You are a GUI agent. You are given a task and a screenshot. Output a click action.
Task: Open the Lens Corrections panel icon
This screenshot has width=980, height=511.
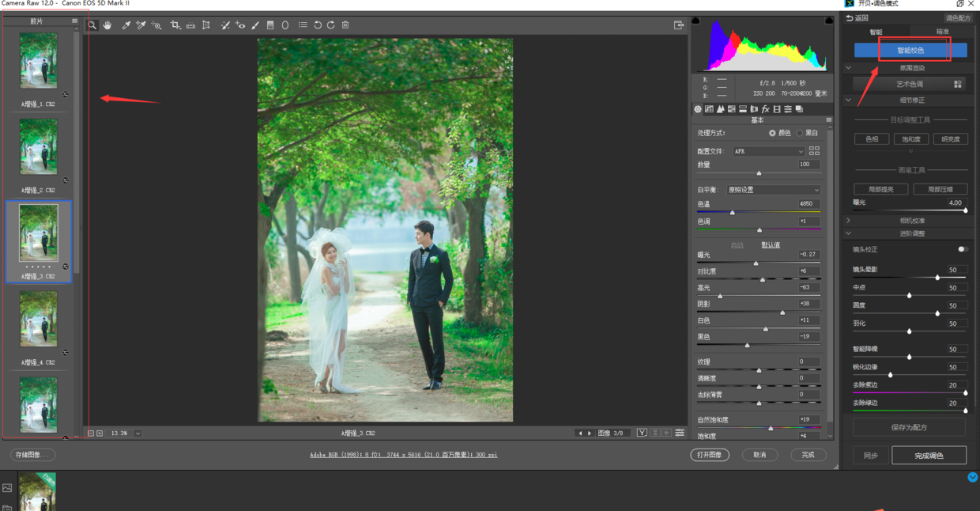[x=754, y=109]
